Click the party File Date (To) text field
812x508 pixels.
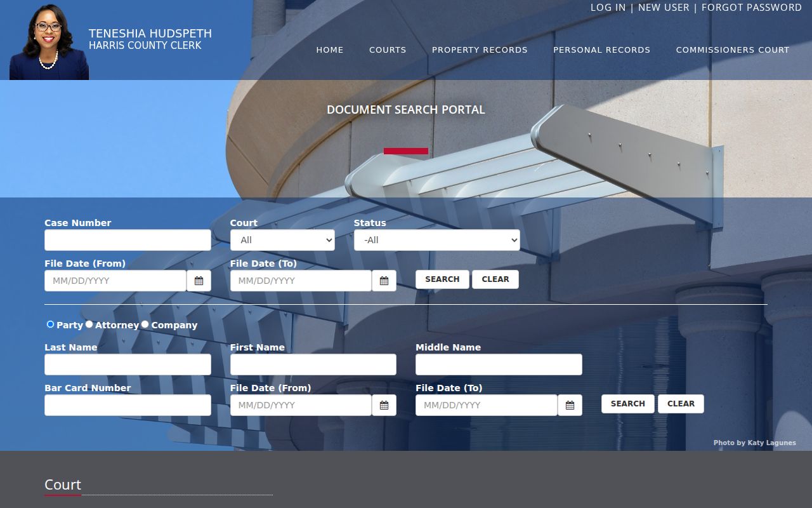pyautogui.click(x=487, y=405)
